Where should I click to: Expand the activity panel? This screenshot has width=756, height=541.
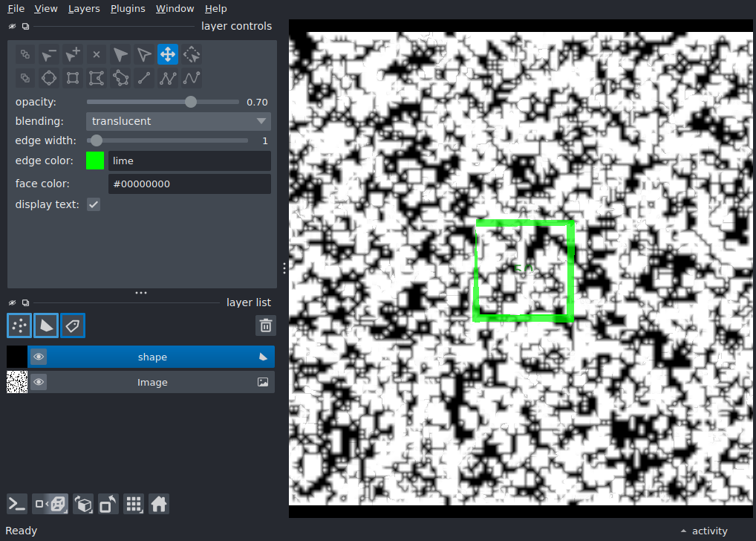[704, 531]
